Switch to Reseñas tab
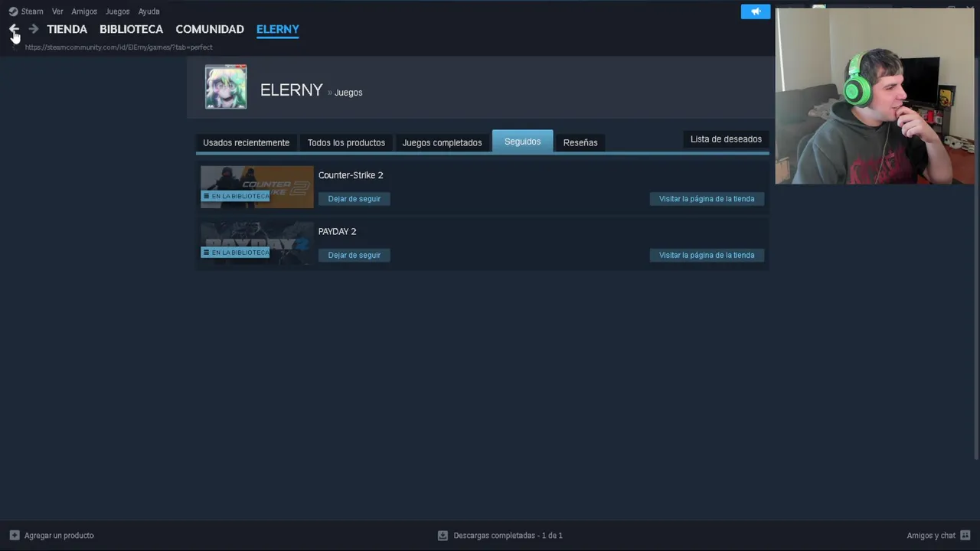The image size is (980, 551). coord(580,142)
